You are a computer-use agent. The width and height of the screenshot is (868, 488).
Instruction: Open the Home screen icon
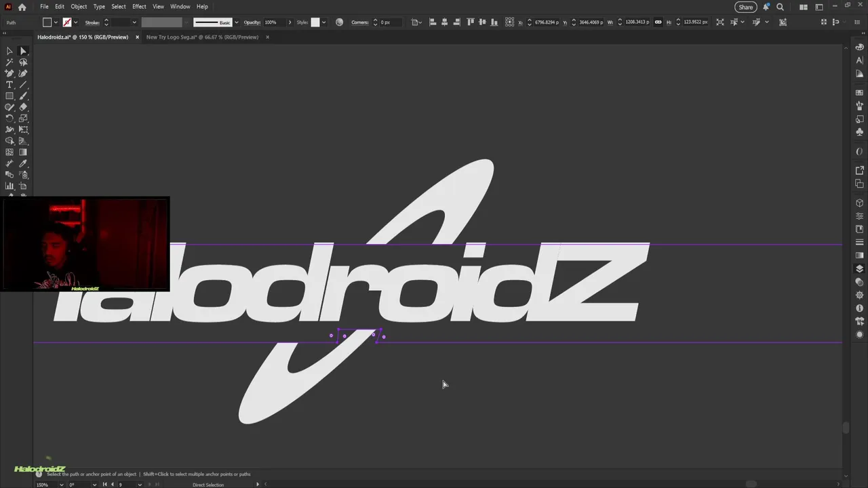point(22,7)
